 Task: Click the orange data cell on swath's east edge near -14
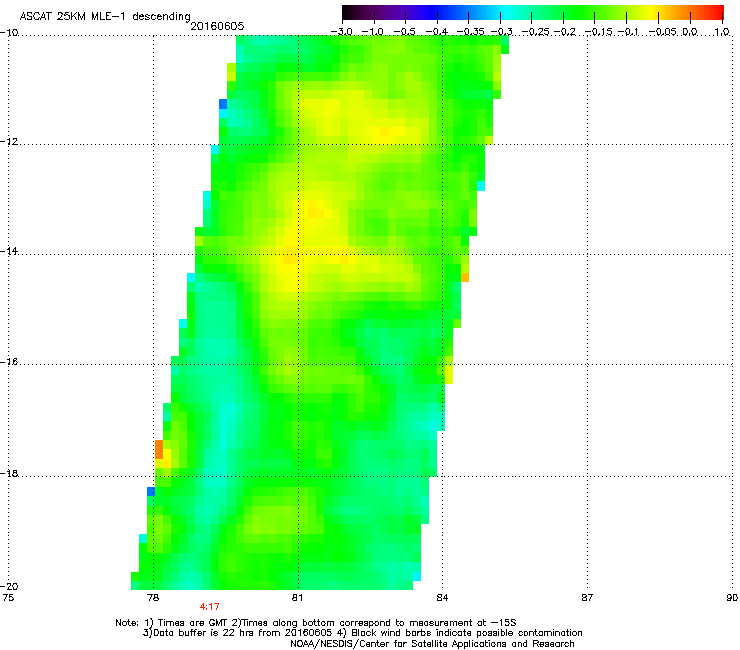[465, 277]
